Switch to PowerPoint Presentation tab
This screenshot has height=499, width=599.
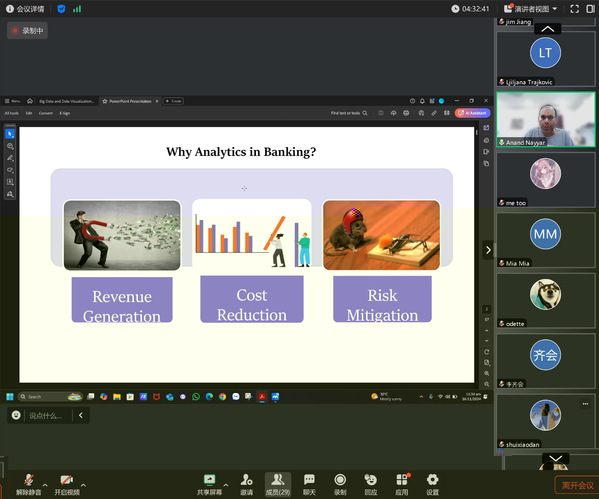tap(130, 101)
